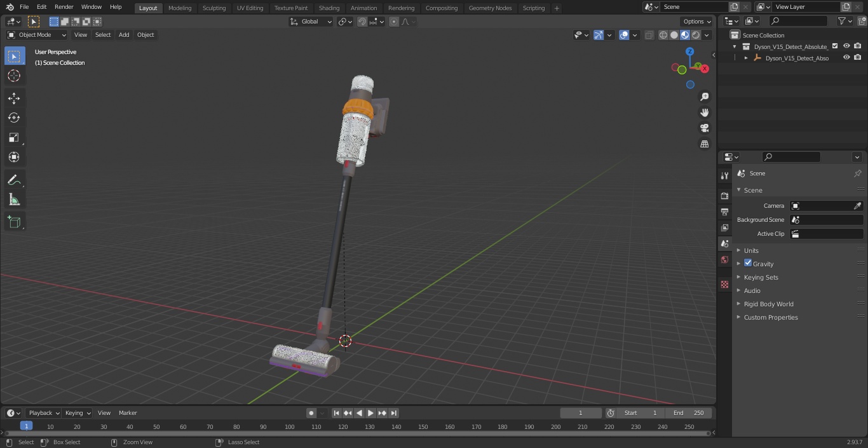Toggle the Gravity checkbox
The height and width of the screenshot is (448, 868).
click(x=748, y=263)
